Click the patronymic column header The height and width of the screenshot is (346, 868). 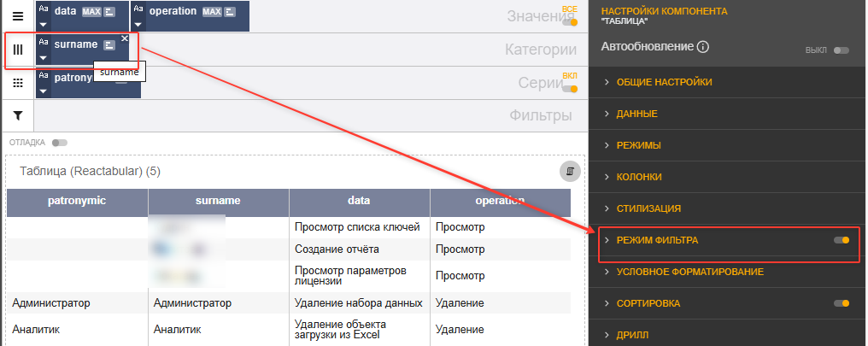pyautogui.click(x=77, y=201)
